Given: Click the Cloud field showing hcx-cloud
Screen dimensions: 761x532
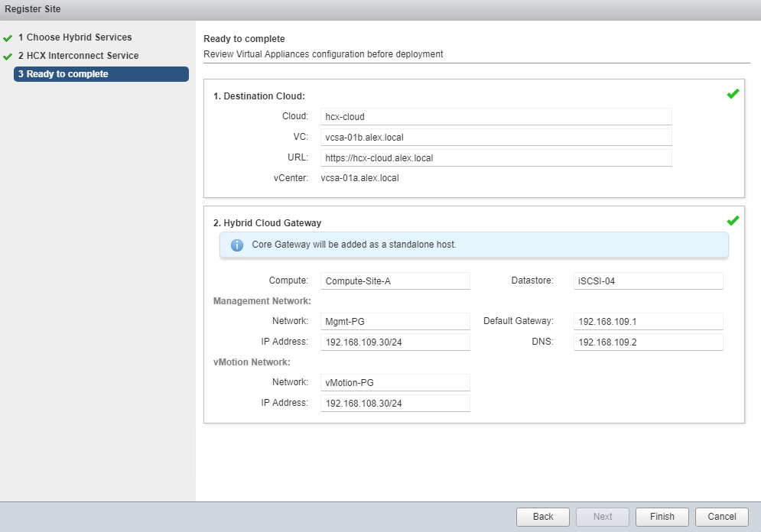Looking at the screenshot, I should 496,117.
